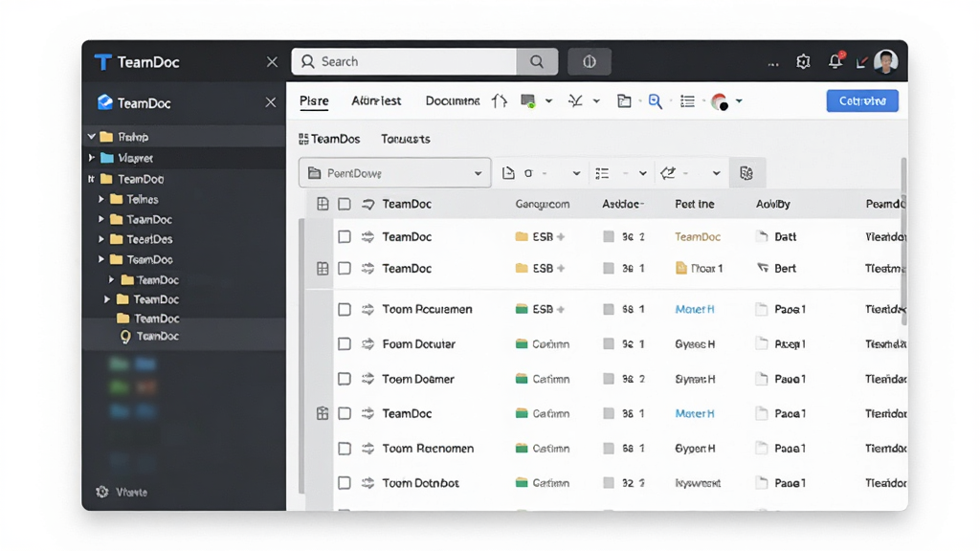The height and width of the screenshot is (551, 980).
Task: Open the orange TeamDoc link in the first row
Action: click(698, 237)
